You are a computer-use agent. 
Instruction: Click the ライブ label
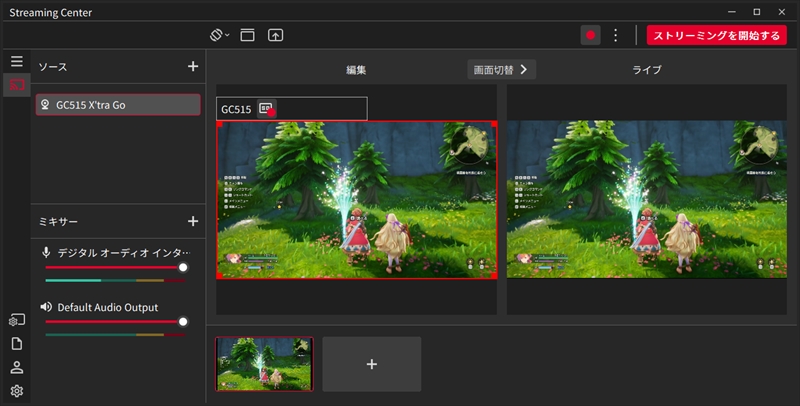point(647,70)
